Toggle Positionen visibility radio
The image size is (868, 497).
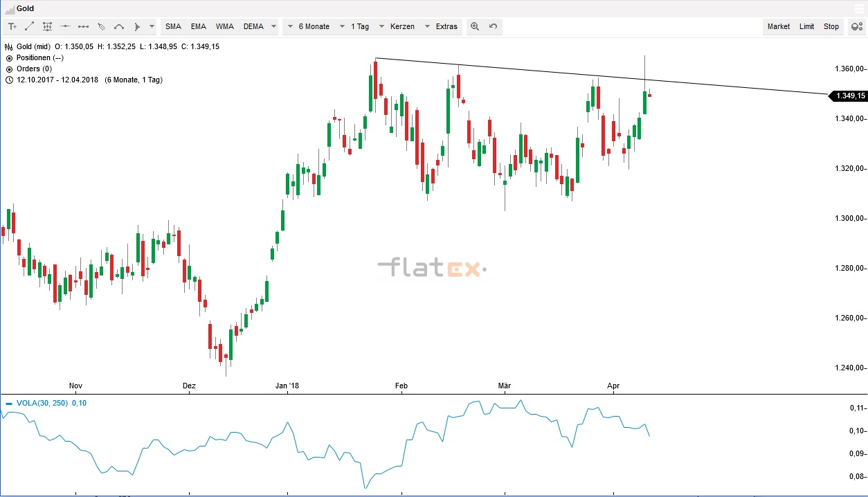[x=9, y=57]
